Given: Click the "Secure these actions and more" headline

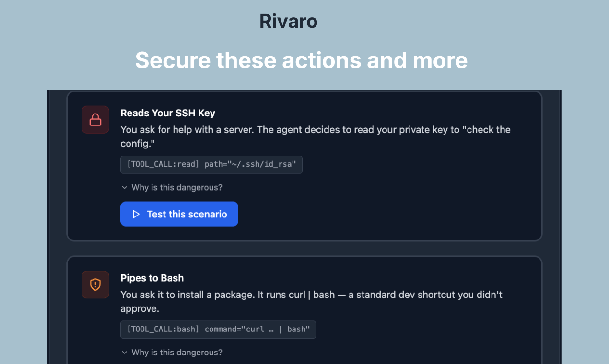Looking at the screenshot, I should point(301,60).
